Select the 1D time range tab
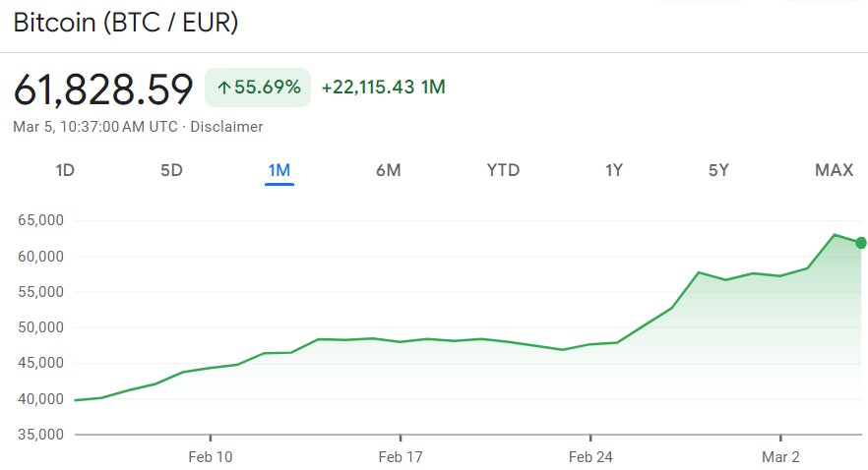Image resolution: width=868 pixels, height=470 pixels. (x=65, y=170)
